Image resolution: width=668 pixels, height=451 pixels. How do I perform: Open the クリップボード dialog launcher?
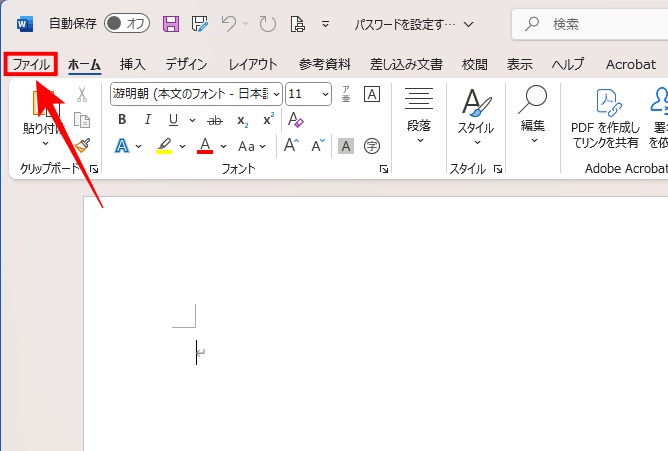94,169
